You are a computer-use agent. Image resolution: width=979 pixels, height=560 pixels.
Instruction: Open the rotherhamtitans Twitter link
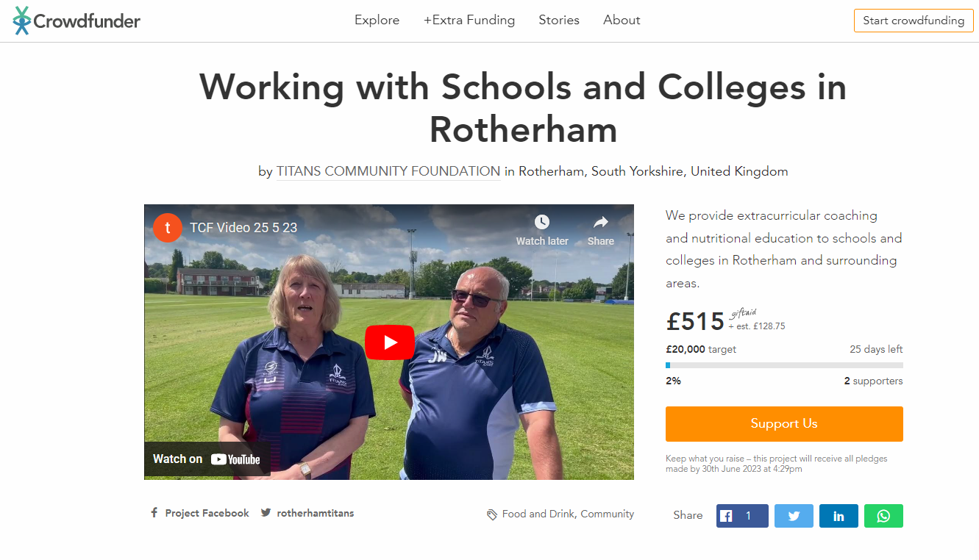(x=307, y=513)
